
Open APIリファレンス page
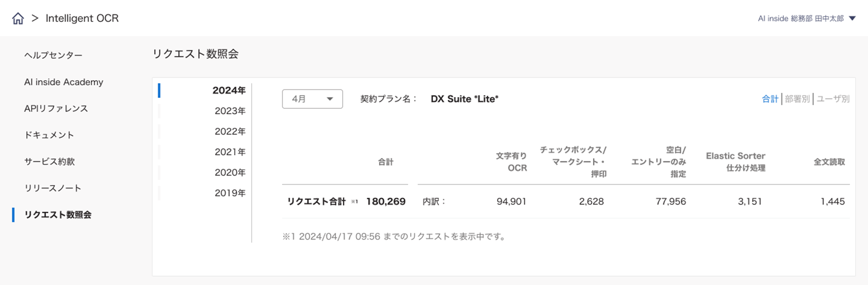point(56,109)
